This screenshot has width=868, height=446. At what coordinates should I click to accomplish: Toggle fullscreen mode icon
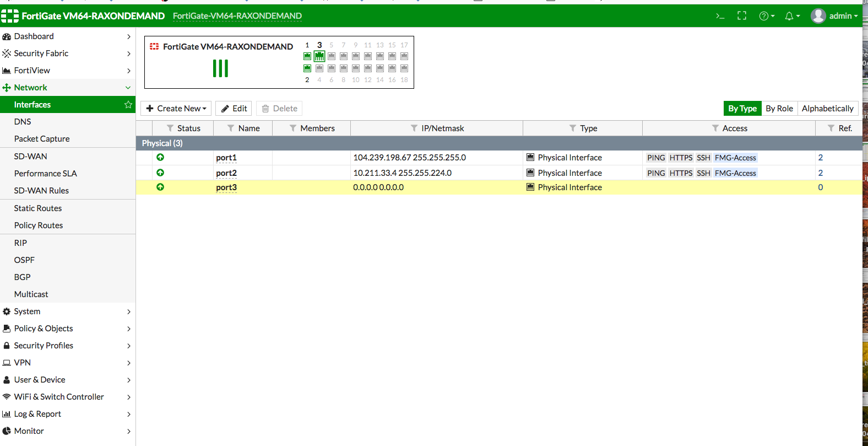(742, 16)
